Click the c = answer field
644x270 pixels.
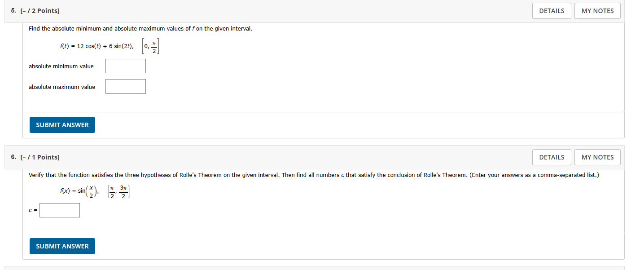60,210
